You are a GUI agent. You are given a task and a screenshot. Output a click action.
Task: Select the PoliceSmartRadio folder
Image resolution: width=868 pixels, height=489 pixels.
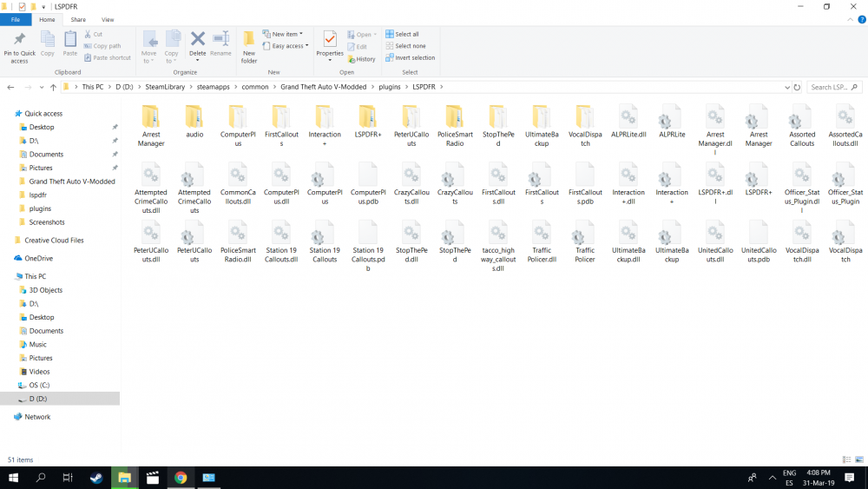click(x=455, y=126)
